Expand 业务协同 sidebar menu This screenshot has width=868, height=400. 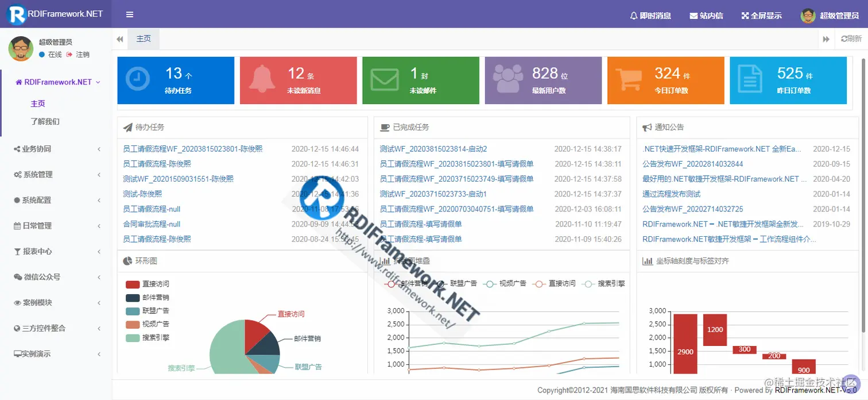56,149
